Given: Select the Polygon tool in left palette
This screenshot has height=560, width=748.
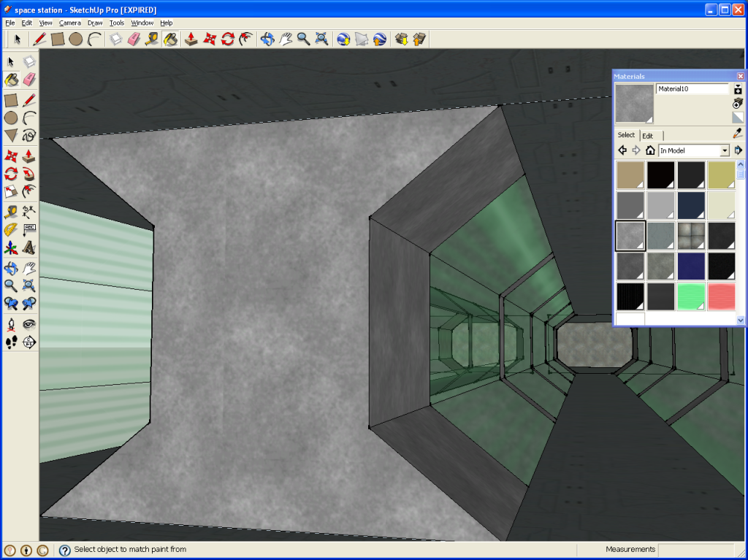Looking at the screenshot, I should coord(11,136).
